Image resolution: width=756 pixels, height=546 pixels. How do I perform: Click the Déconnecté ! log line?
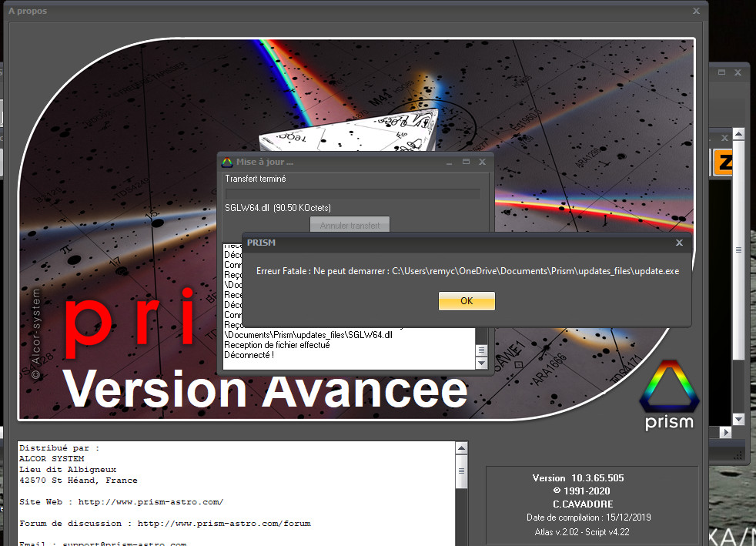pyautogui.click(x=249, y=355)
